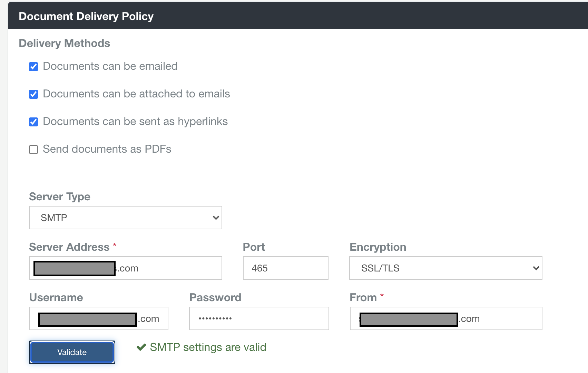Click inside the Port field showing 465
Screen dimensions: 588x373
point(285,268)
